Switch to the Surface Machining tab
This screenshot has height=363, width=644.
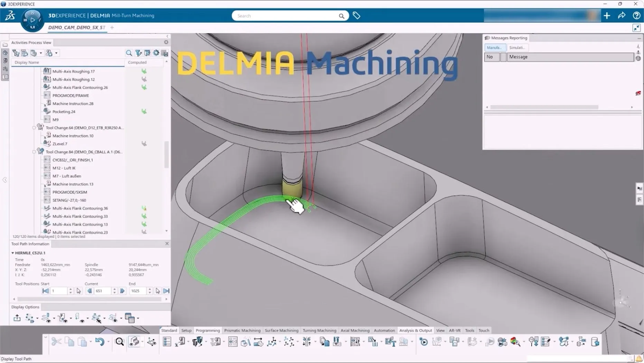pyautogui.click(x=281, y=331)
